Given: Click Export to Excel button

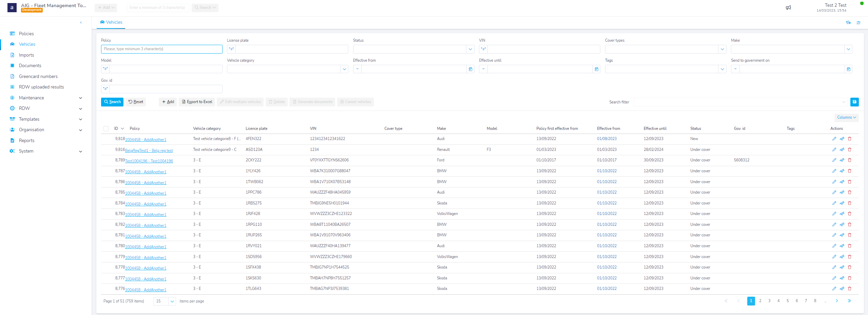Looking at the screenshot, I should 197,102.
